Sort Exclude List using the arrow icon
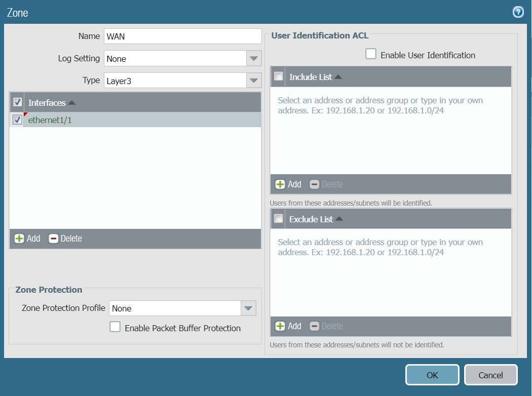Screen dimensions: 532x396 (x=339, y=219)
